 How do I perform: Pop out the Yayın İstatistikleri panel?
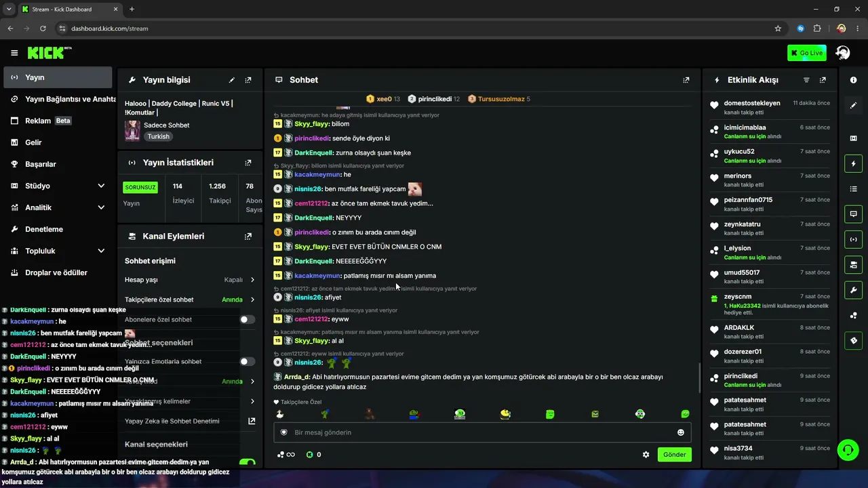(x=248, y=163)
